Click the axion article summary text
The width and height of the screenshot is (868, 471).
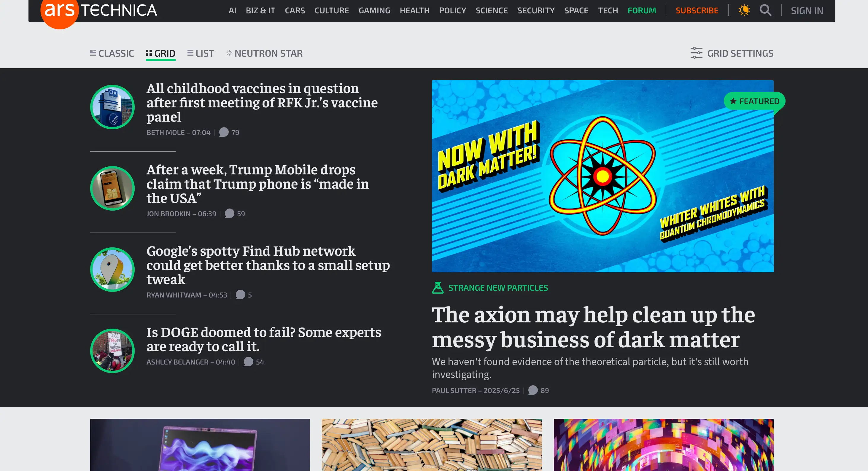590,367
